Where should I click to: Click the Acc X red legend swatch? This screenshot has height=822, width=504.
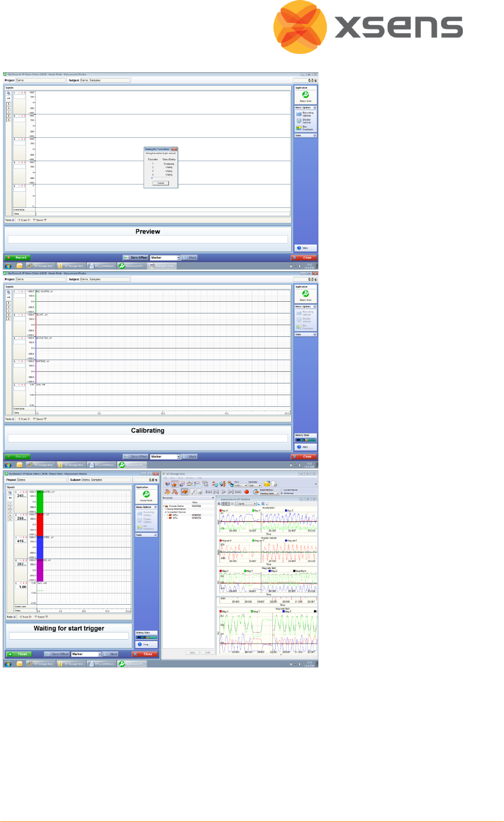pyautogui.click(x=222, y=510)
